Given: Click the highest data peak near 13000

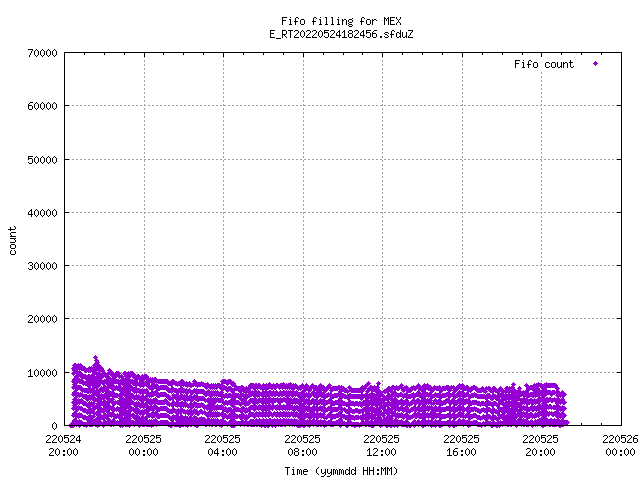Looking at the screenshot, I should [x=96, y=358].
